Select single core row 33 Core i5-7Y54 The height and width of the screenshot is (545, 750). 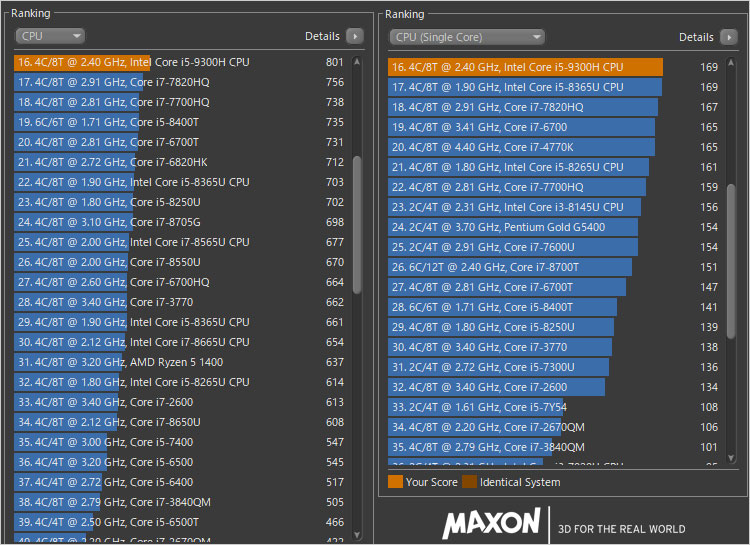[554, 408]
